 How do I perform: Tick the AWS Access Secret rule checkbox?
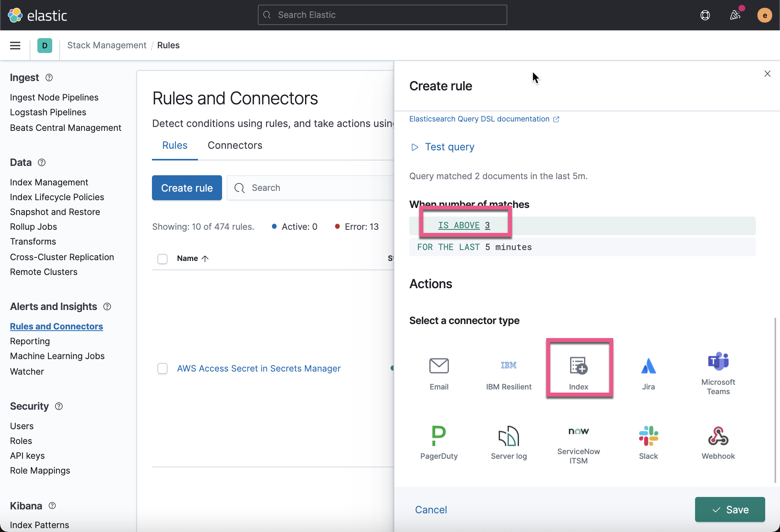click(x=162, y=368)
